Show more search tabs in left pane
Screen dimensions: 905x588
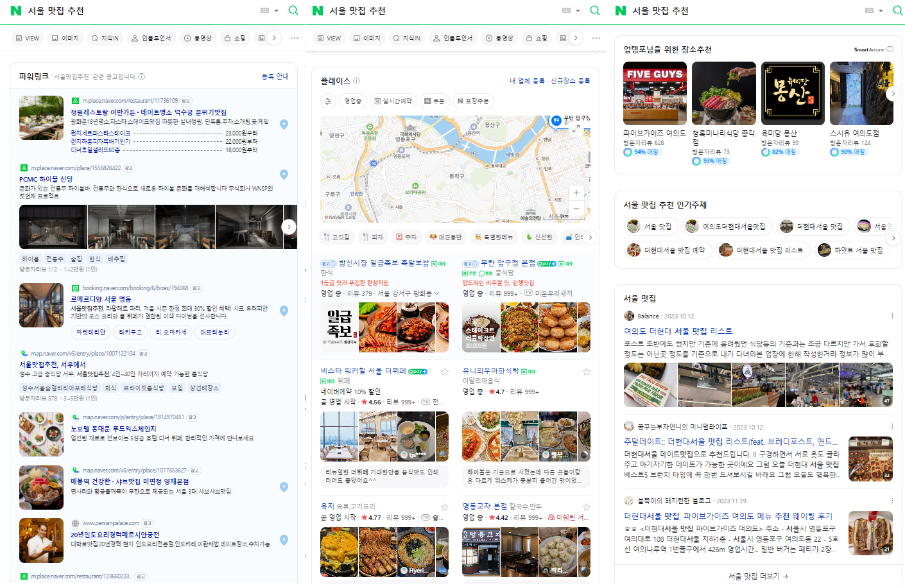click(x=274, y=38)
